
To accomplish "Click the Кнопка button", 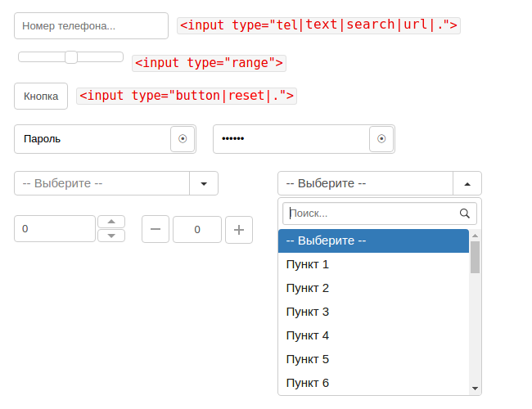I will pos(41,97).
